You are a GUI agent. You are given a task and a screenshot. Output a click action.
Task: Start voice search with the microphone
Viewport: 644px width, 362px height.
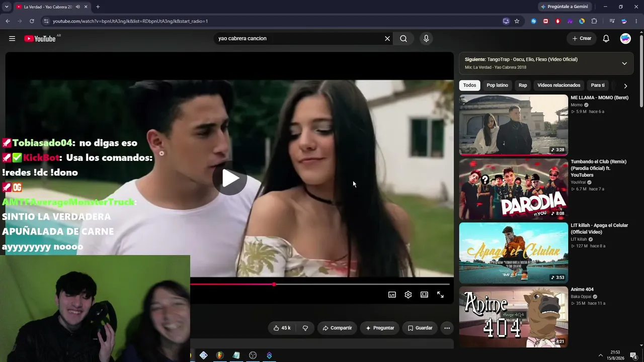tap(426, 39)
